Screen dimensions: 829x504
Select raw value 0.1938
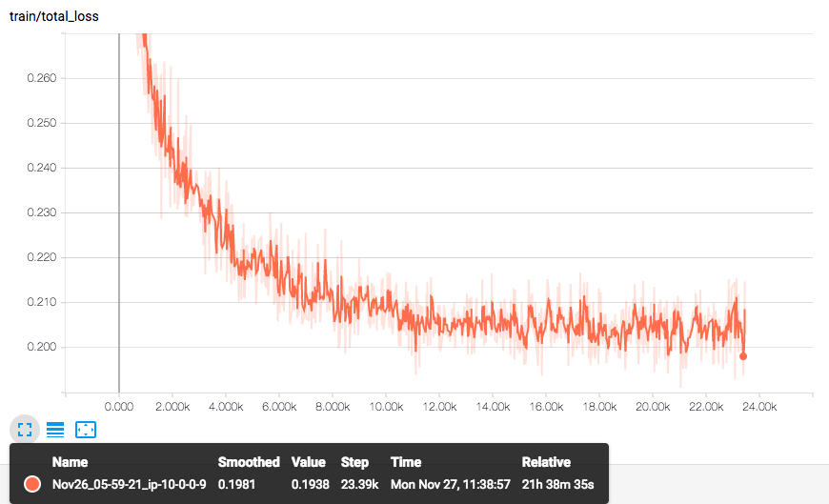pyautogui.click(x=311, y=484)
